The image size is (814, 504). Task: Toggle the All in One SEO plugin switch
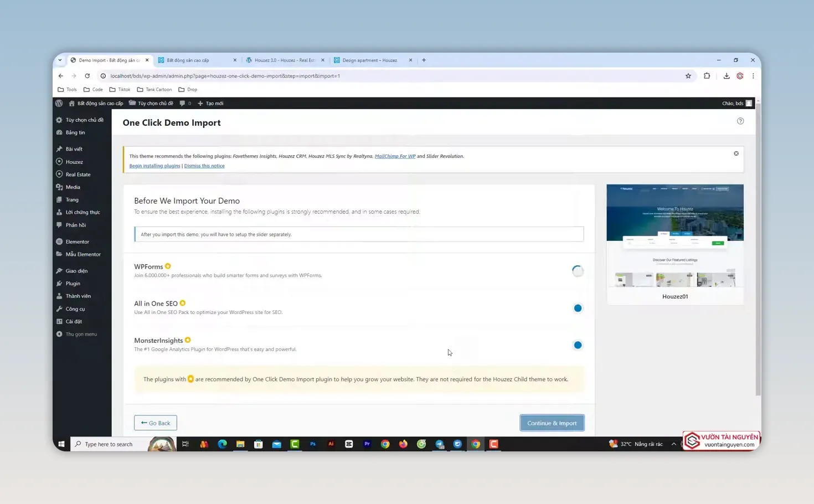[x=578, y=308]
